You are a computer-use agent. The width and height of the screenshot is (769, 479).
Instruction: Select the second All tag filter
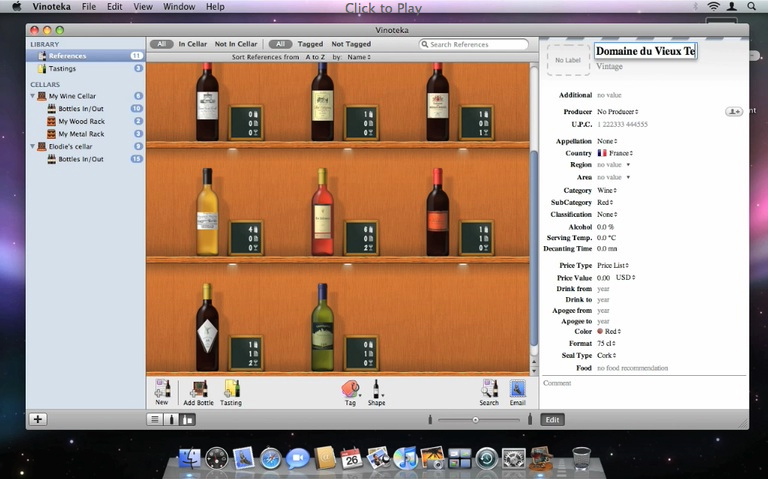coord(281,44)
